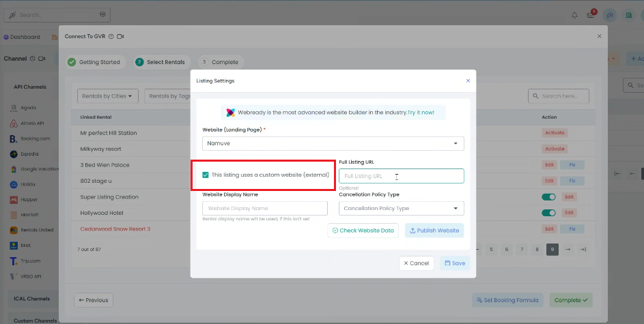Image resolution: width=644 pixels, height=324 pixels.
Task: Open the Connect To GVR help icon
Action: [111, 37]
